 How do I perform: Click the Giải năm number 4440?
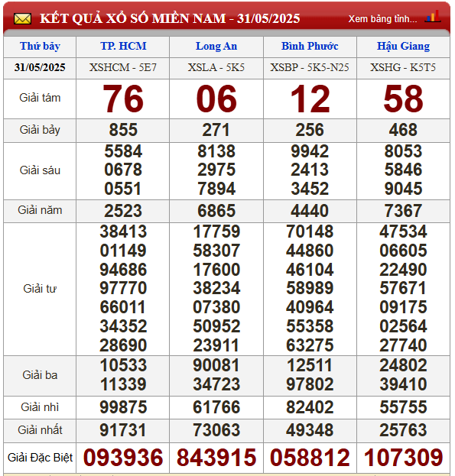coord(310,211)
